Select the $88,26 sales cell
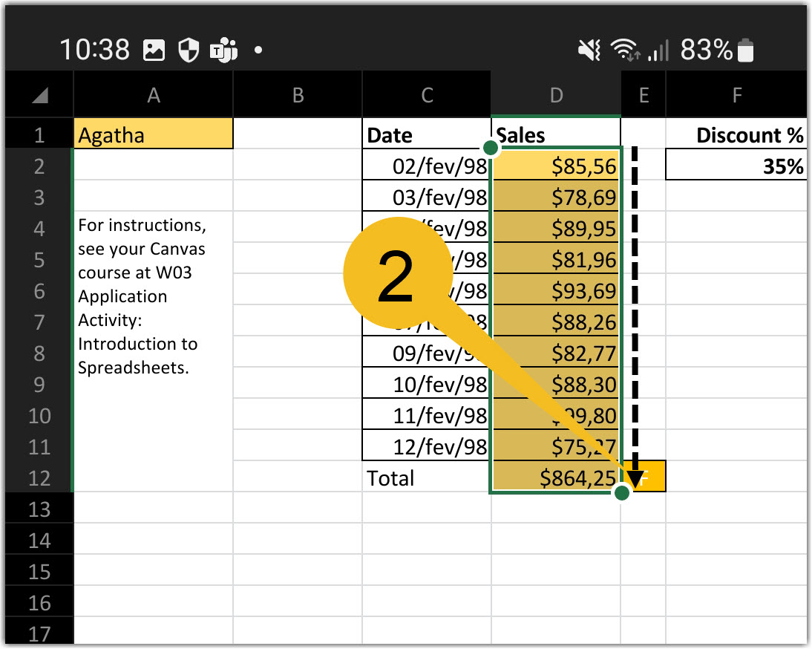The width and height of the screenshot is (812, 649). point(556,322)
